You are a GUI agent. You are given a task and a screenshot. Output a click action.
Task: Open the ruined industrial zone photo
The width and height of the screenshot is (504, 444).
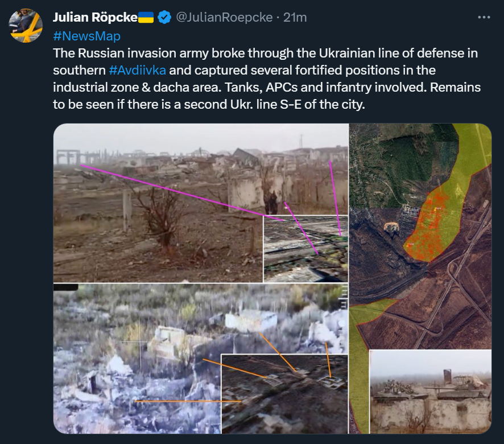coord(158,203)
